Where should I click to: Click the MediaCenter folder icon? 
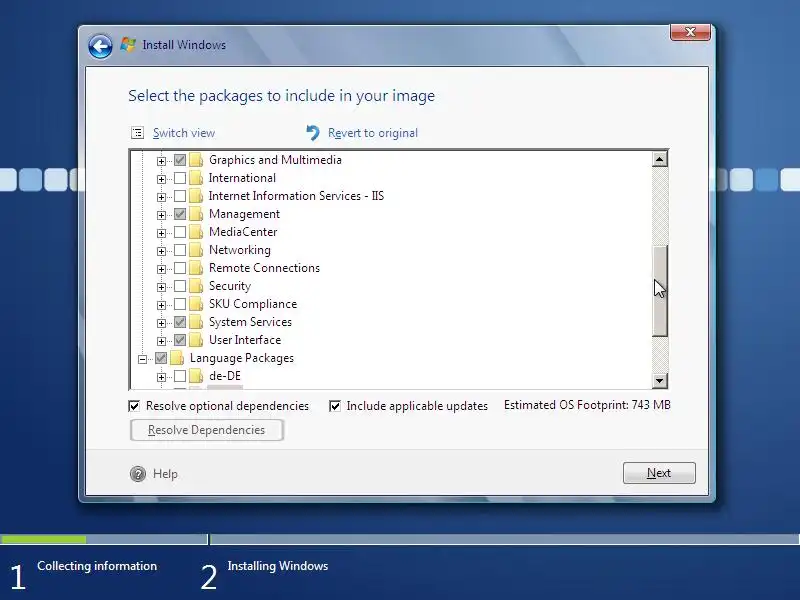pyautogui.click(x=196, y=232)
